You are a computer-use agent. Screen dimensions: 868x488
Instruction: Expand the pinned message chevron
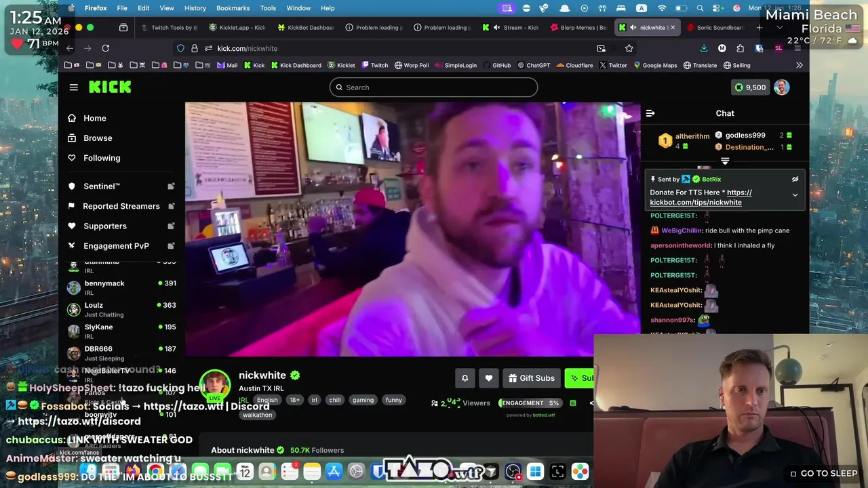coord(795,195)
